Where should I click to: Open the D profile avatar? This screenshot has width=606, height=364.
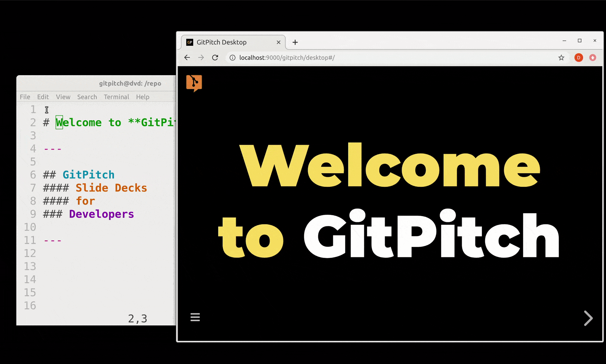pyautogui.click(x=579, y=57)
